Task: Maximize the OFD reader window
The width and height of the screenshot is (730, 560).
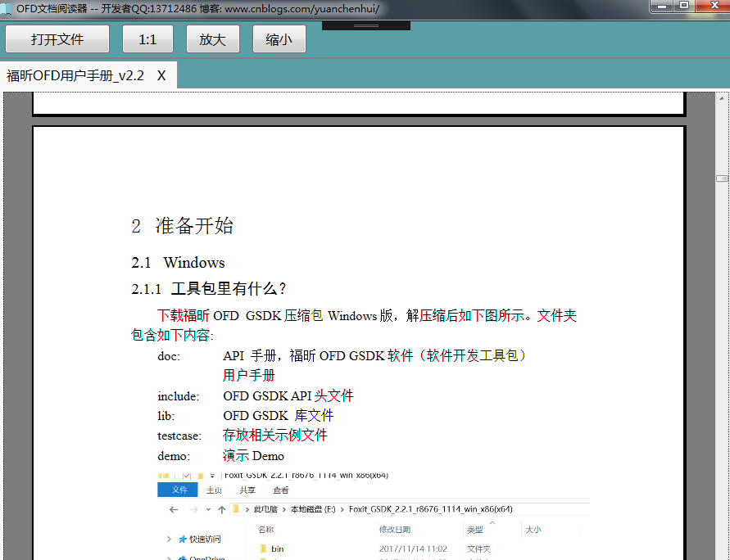Action: click(683, 6)
